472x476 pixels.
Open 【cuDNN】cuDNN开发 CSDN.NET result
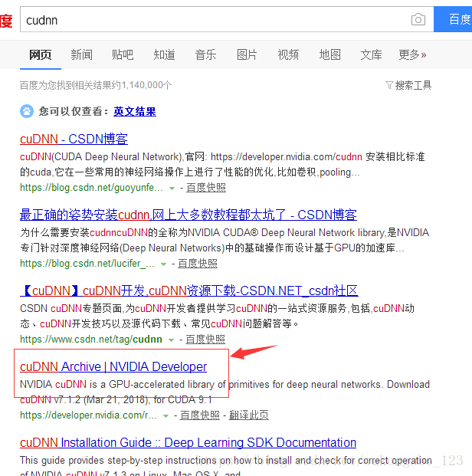189,291
